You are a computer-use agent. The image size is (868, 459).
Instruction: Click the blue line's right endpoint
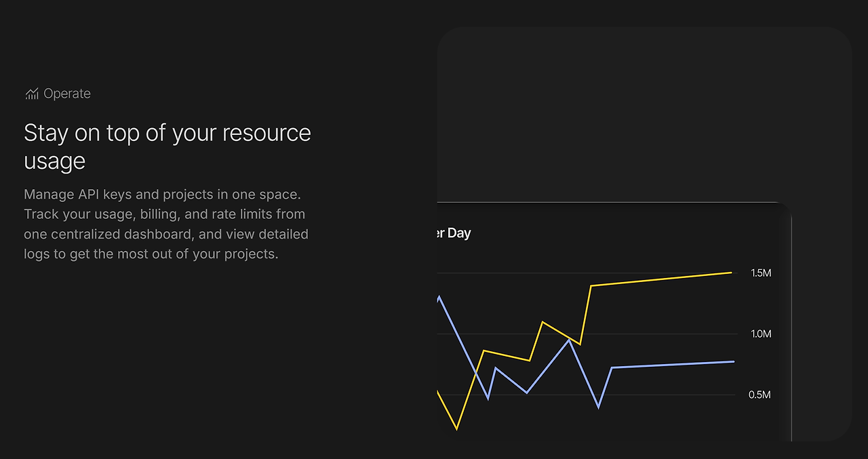[x=733, y=361]
